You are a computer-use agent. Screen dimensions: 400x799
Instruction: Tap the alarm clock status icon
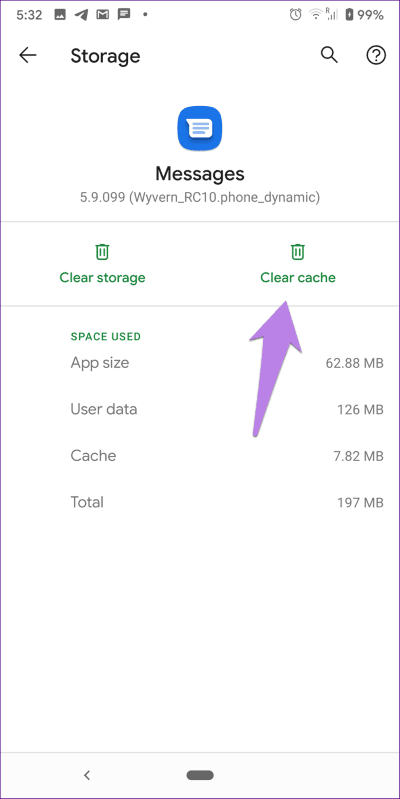296,15
